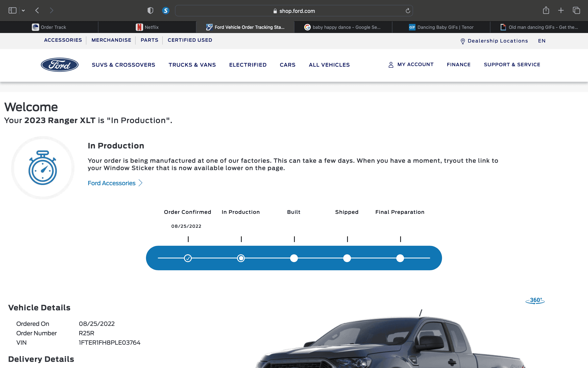Screen dimensions: 588x368
Task: Select the In Production progress marker
Action: 241,258
